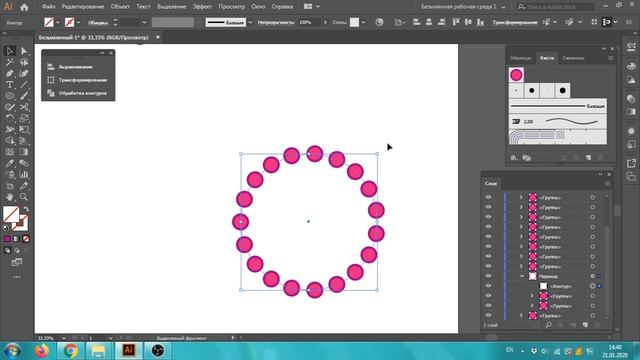The height and width of the screenshot is (360, 640).
Task: Open stroke color dropdown in control bar
Action: coord(78,22)
